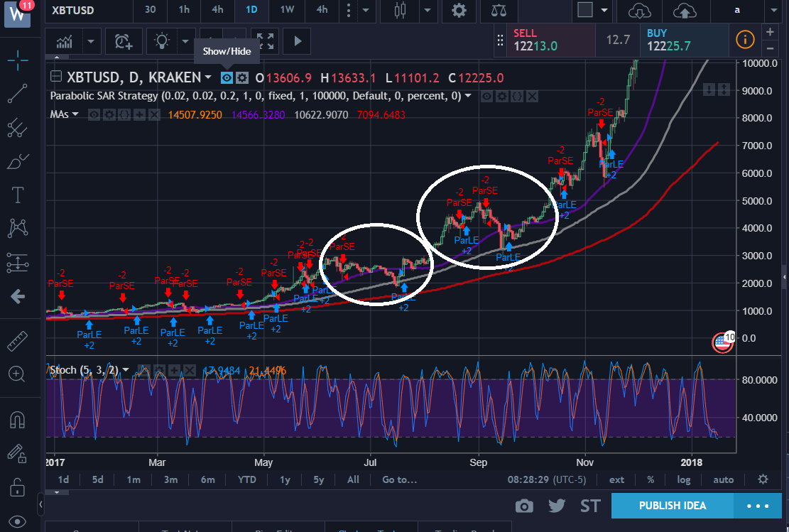The height and width of the screenshot is (532, 789).
Task: Click the PUBLISH IDEA button
Action: click(673, 506)
